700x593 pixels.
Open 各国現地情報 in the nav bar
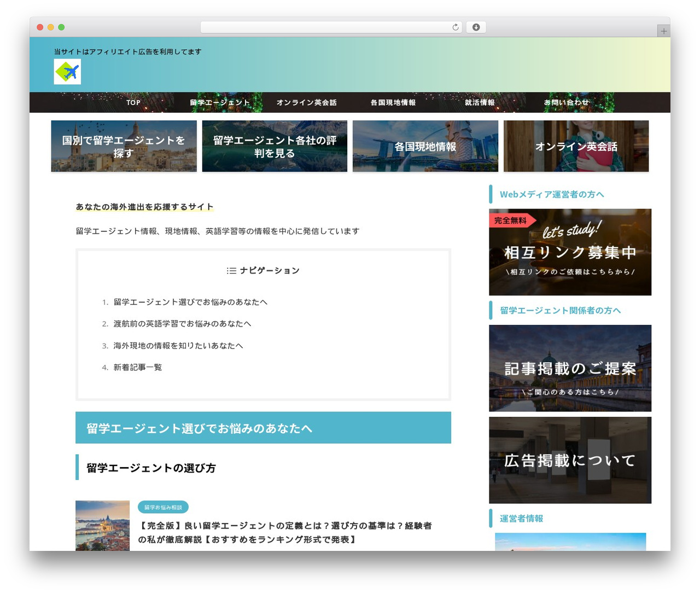pos(393,102)
